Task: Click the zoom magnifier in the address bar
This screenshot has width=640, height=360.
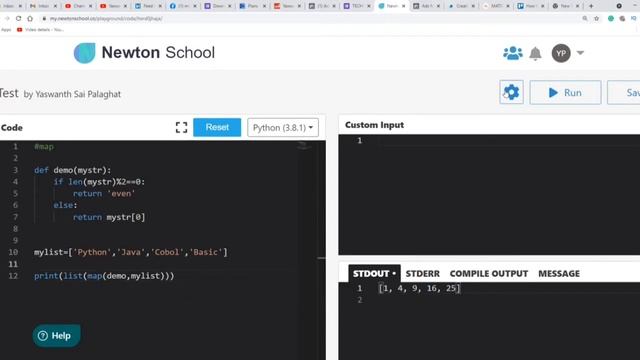Action: click(x=585, y=18)
